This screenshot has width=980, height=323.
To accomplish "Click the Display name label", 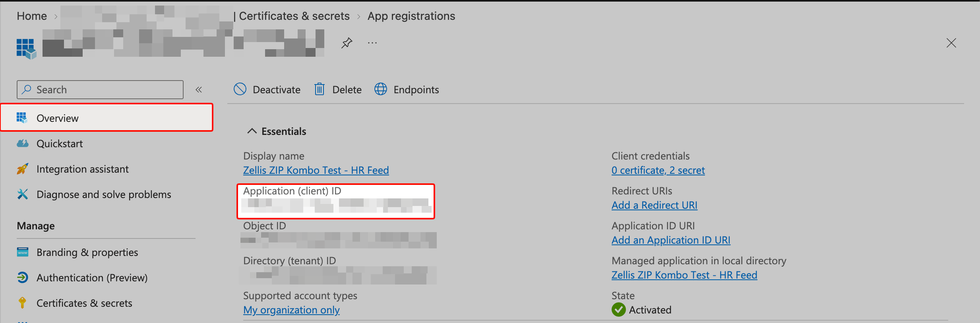I will pyautogui.click(x=274, y=156).
